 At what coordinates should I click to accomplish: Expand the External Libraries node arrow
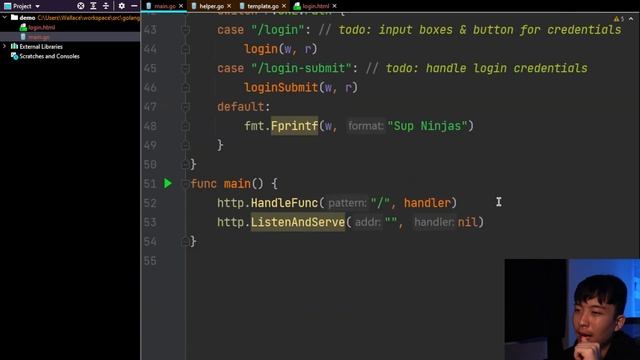5,47
